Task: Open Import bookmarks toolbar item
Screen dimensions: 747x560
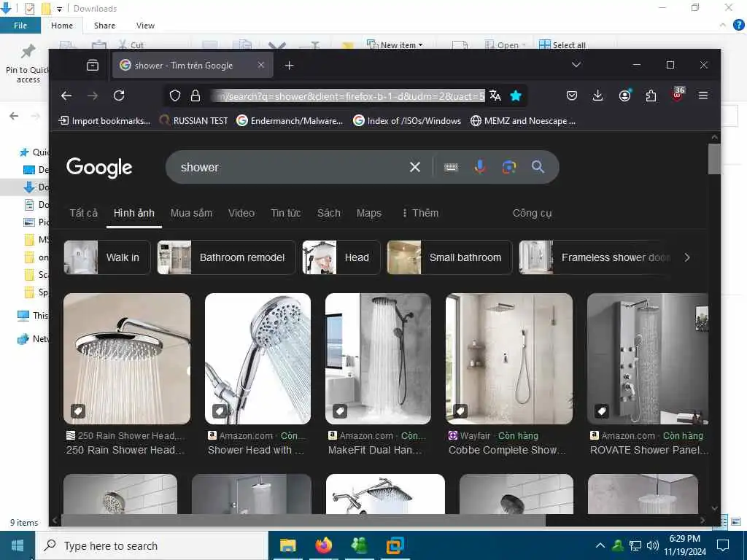Action: (104, 121)
